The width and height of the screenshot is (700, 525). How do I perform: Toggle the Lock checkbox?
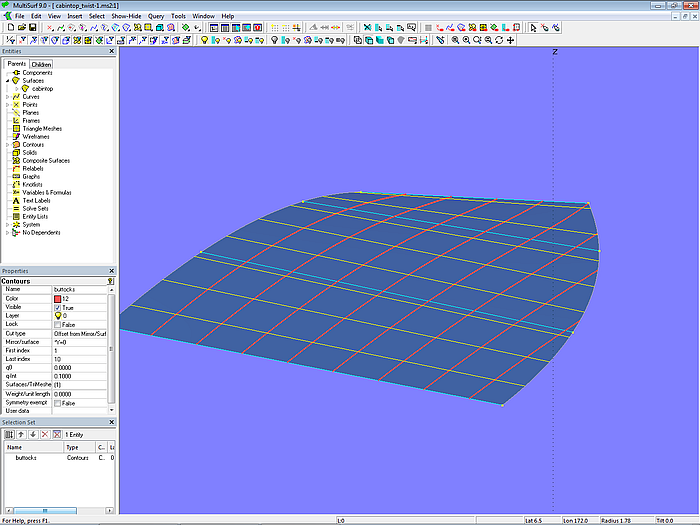click(x=57, y=324)
